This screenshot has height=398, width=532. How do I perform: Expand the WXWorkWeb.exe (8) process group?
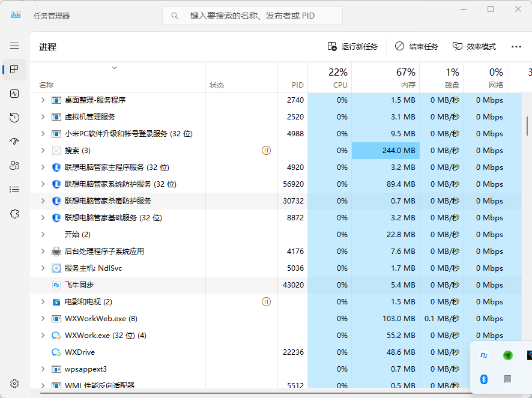(x=43, y=319)
